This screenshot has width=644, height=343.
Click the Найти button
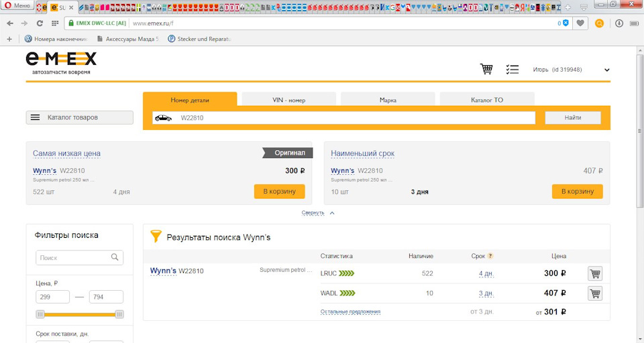572,117
